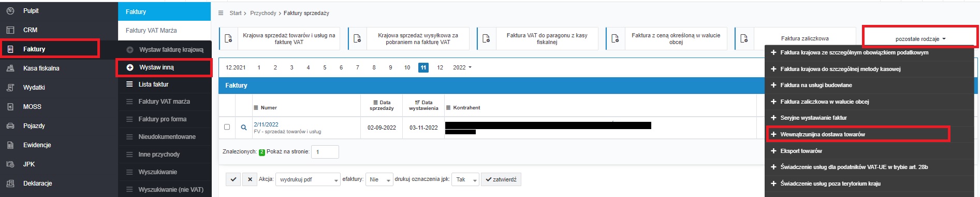Open the hamburger menu icon before Start
The image size is (980, 197).
click(221, 13)
